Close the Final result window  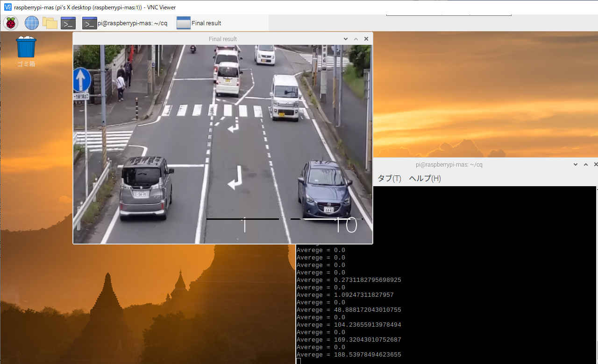tap(366, 39)
